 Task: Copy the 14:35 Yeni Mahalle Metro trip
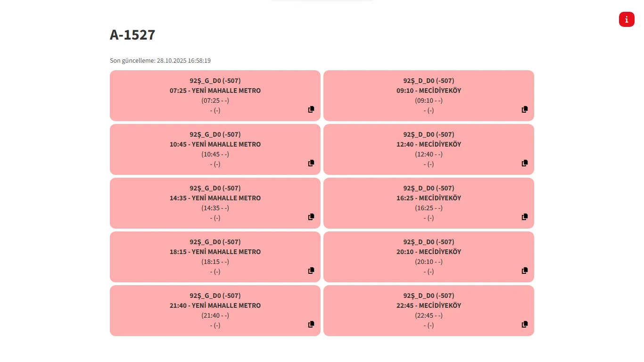(311, 217)
